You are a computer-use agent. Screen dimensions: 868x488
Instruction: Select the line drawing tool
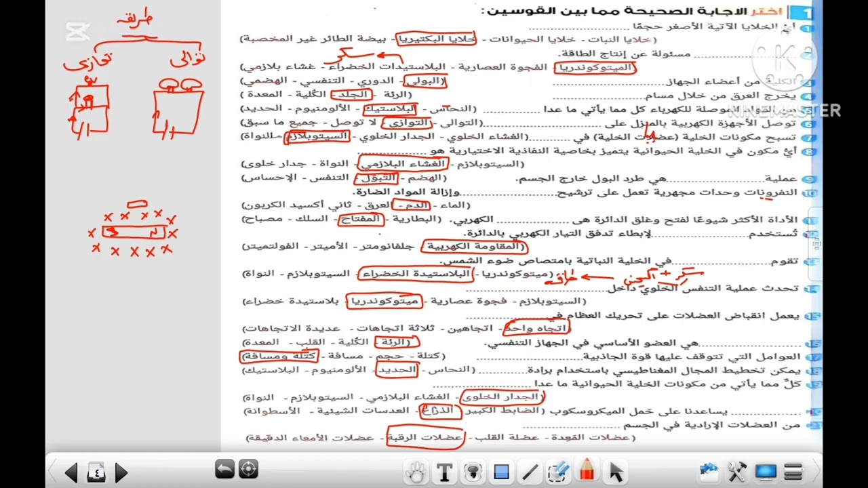coord(530,472)
